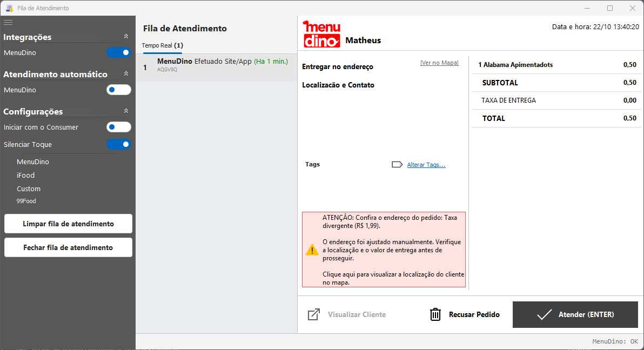Click the app icon in title bar
The image size is (644, 350).
click(9, 8)
